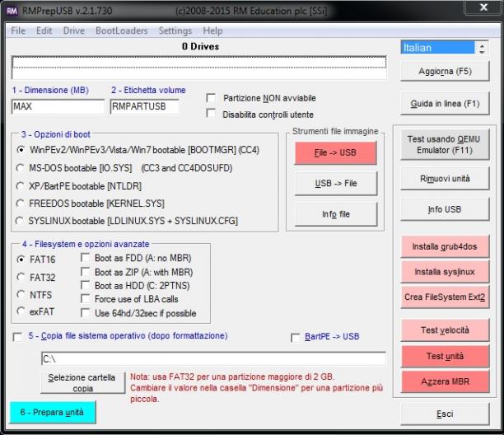Screen dimensions: 504x435
Task: Open the Edit menu
Action: pos(44,30)
